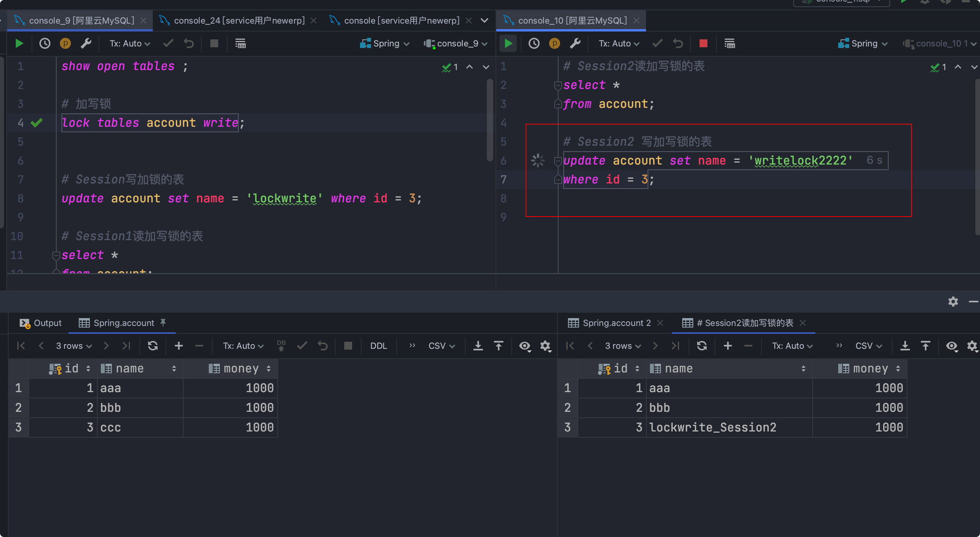Switch to console_24 [service用户newerp] tab
Image resolution: width=980 pixels, height=537 pixels.
tap(239, 20)
